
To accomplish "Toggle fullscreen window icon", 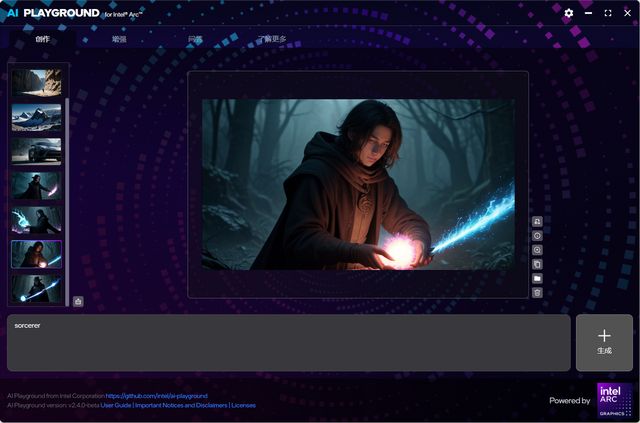I will click(608, 13).
